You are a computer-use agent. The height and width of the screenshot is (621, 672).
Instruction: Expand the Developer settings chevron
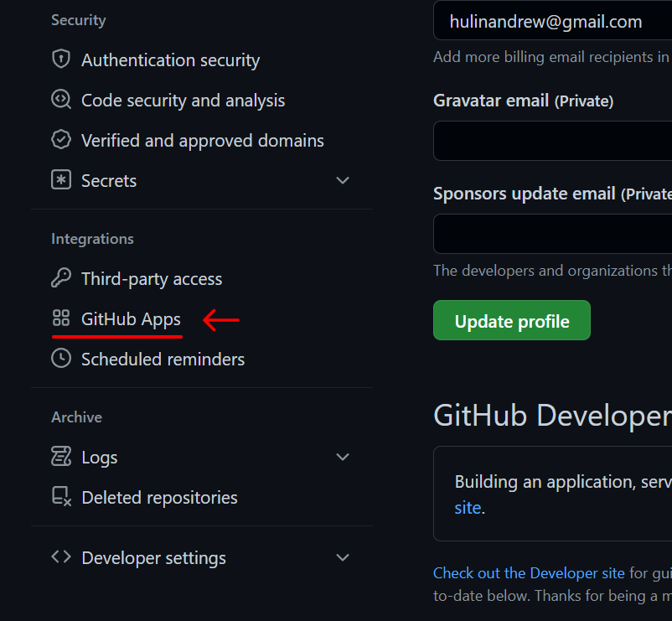(343, 557)
